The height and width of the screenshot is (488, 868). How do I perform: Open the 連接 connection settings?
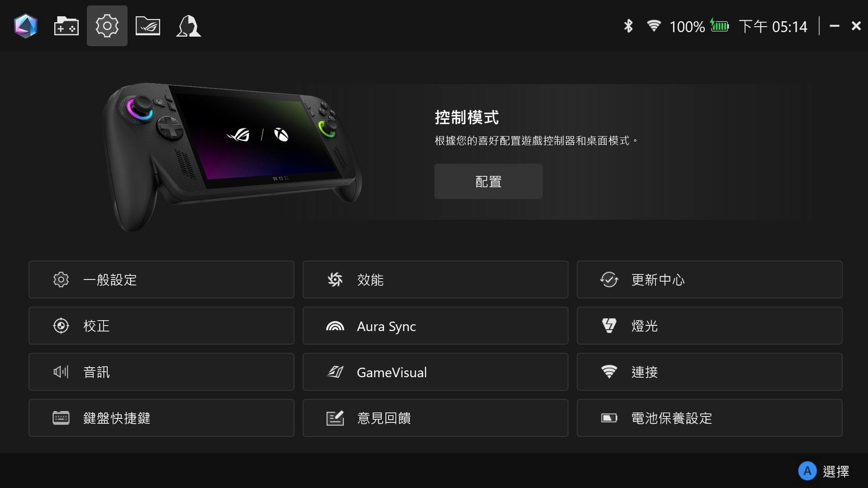710,372
